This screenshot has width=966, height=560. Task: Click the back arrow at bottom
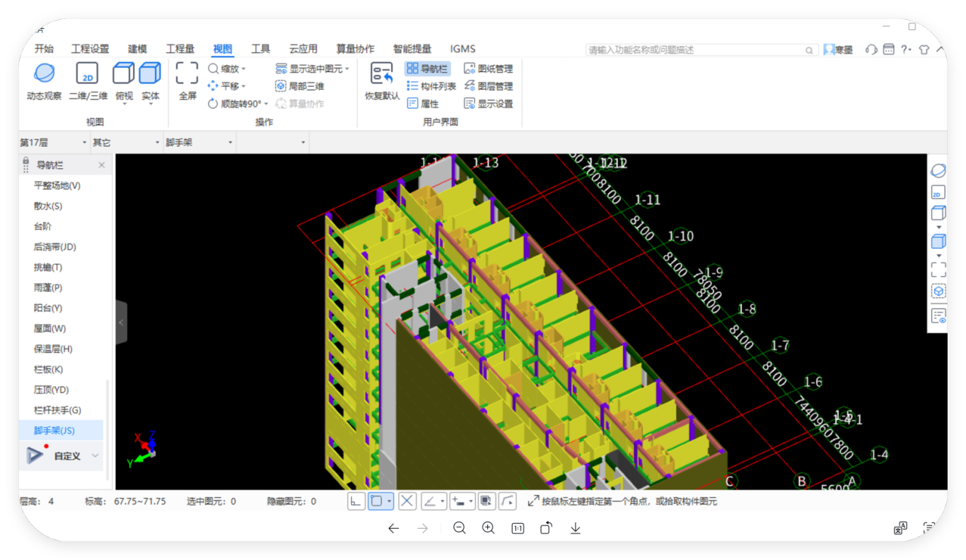pyautogui.click(x=394, y=528)
